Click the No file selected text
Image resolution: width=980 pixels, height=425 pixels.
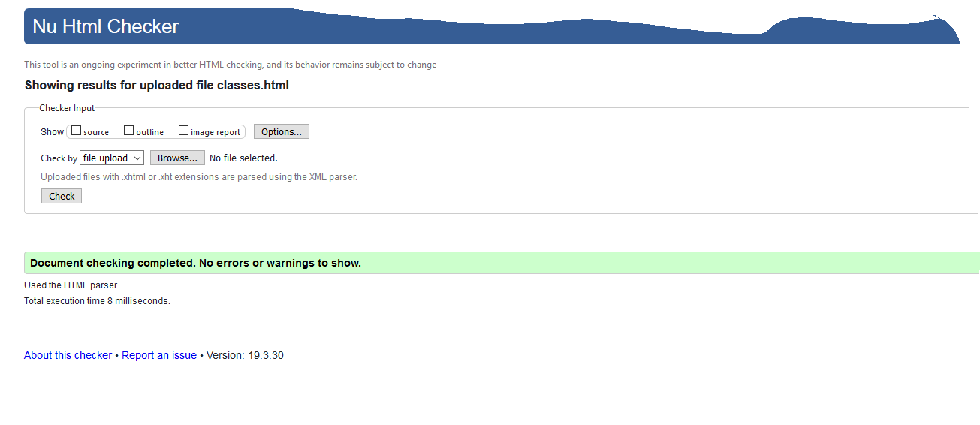click(243, 158)
